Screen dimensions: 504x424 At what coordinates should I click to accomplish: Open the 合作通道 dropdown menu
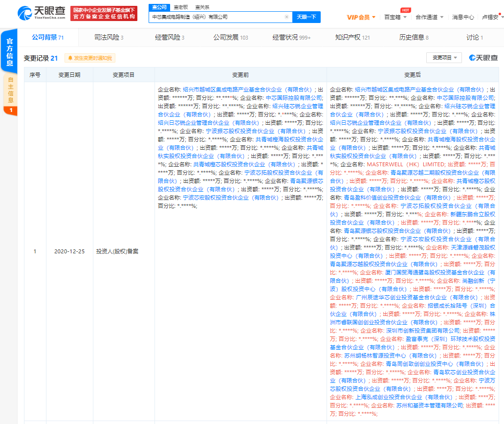[x=429, y=17]
